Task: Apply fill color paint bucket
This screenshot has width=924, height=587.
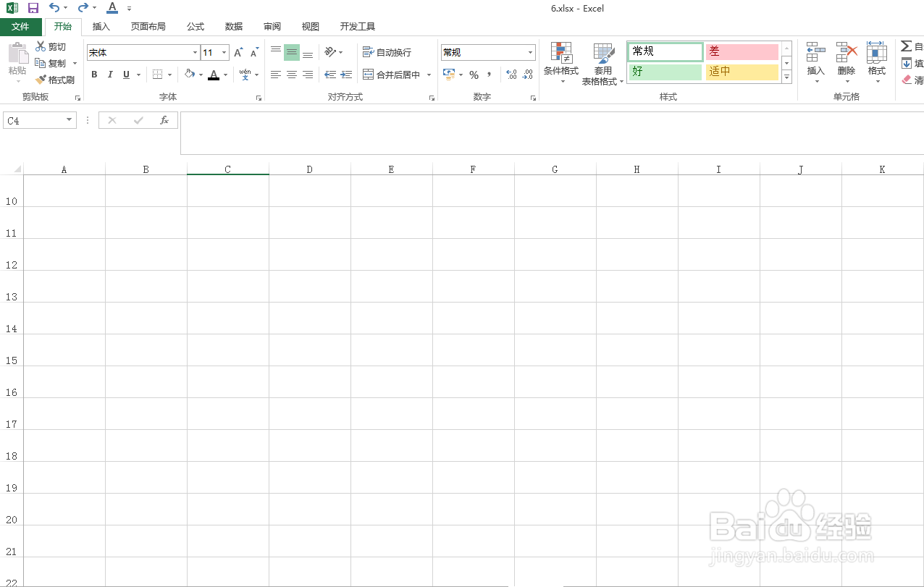Action: pos(189,75)
